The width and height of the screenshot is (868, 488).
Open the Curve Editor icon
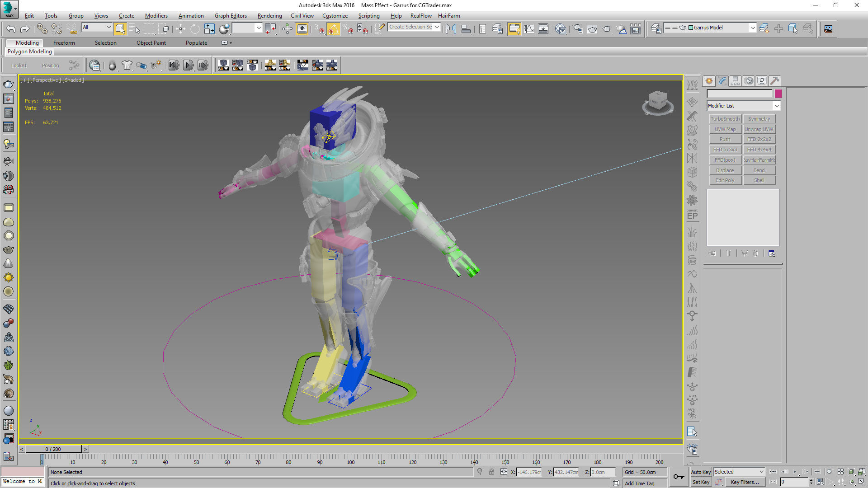pos(529,29)
